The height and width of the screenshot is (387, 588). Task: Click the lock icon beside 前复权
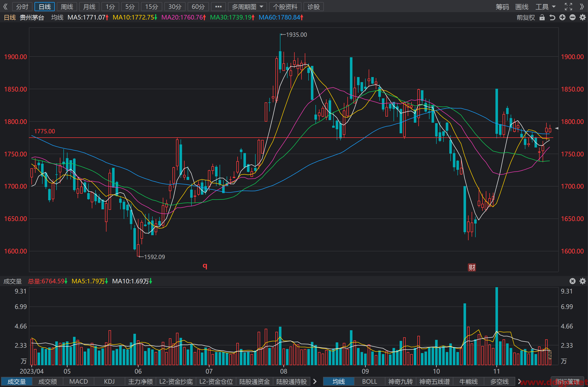point(542,17)
